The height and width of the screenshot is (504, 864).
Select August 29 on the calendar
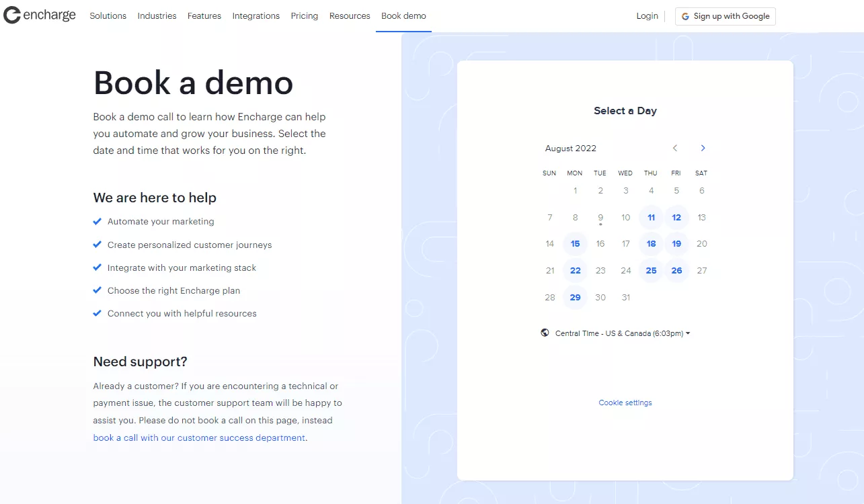[575, 298]
